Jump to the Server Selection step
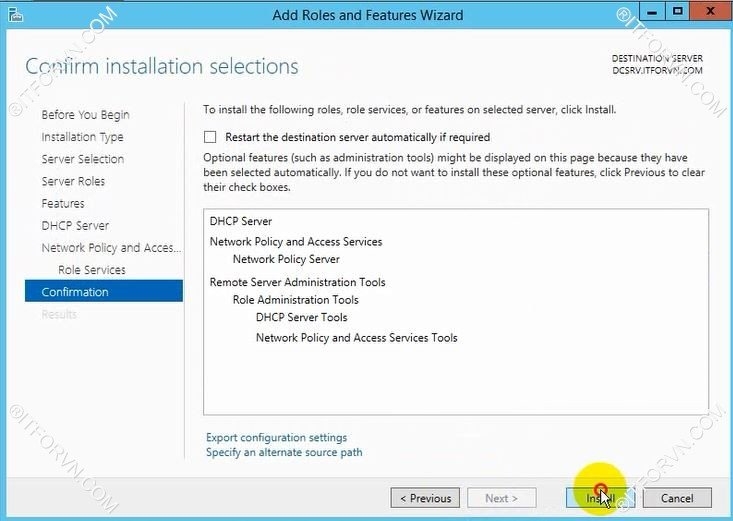The width and height of the screenshot is (733, 521). click(82, 159)
